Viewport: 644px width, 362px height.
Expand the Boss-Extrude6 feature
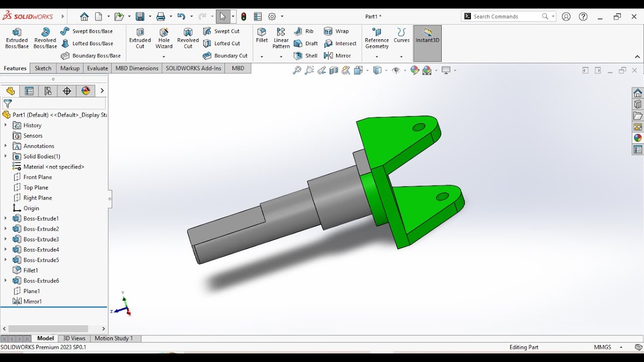6,281
